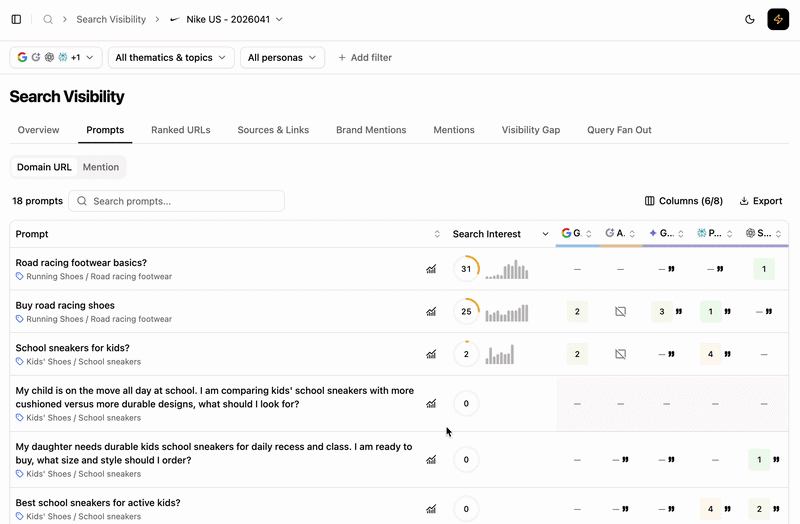Click rank 1 in Road racing footwear basics ChatGPT cell
The image size is (800, 524).
pyautogui.click(x=764, y=269)
